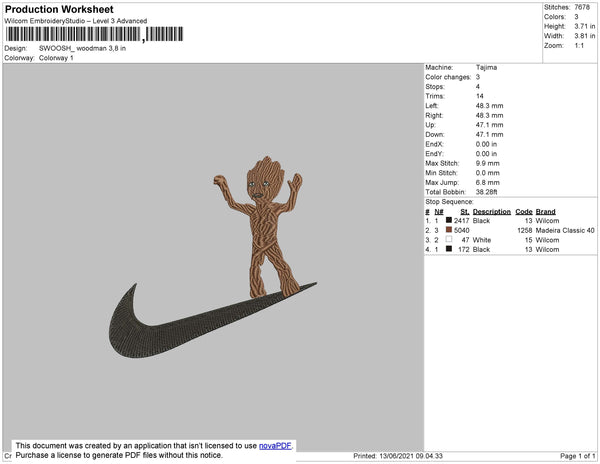Click thread code '1258'
This screenshot has width=600, height=464.
[525, 230]
